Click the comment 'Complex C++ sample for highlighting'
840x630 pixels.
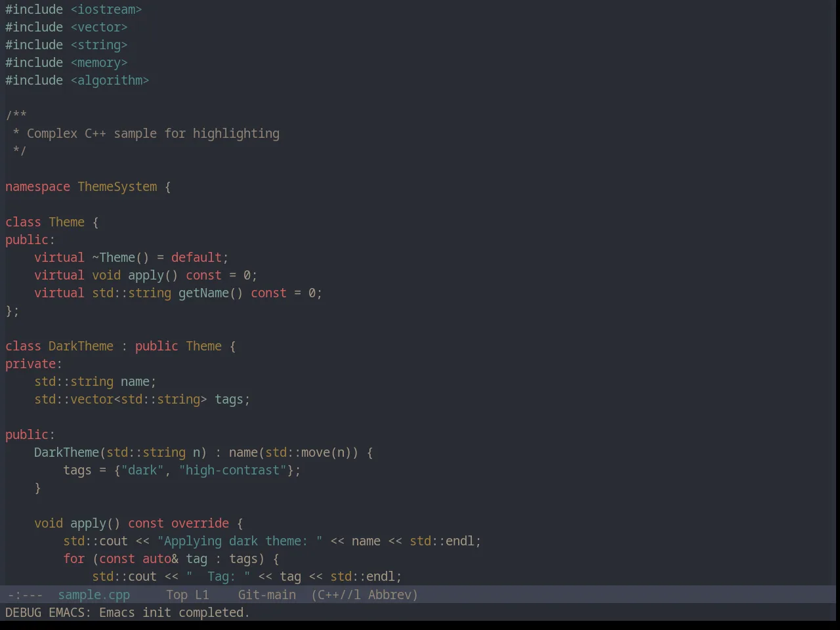pyautogui.click(x=153, y=133)
